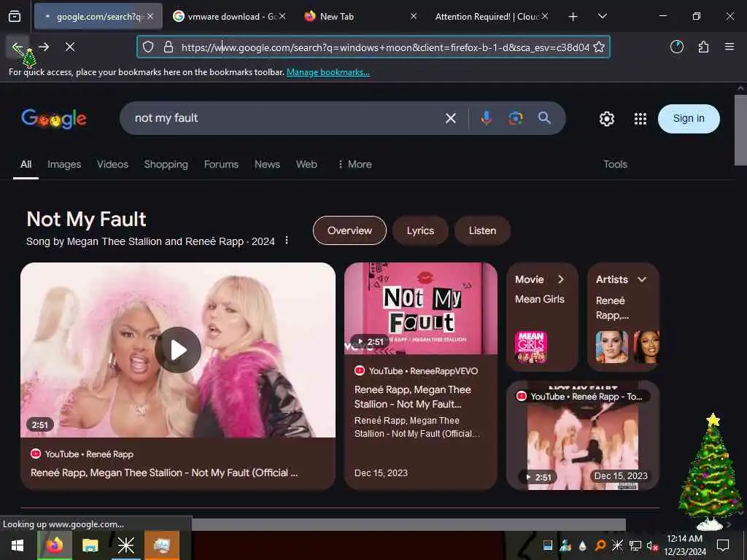Open the taskbar clock and date
The image size is (747, 560).
(684, 545)
